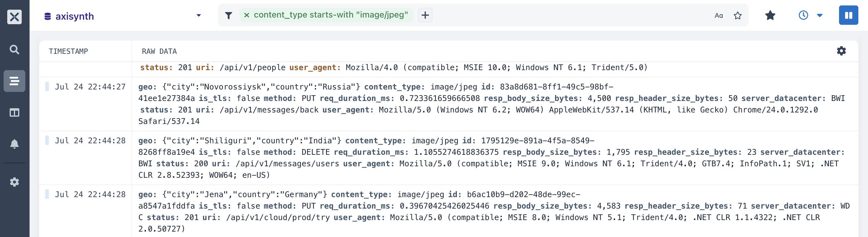This screenshot has height=237, width=868.
Task: Open sidebar settings gear
Action: tap(14, 182)
